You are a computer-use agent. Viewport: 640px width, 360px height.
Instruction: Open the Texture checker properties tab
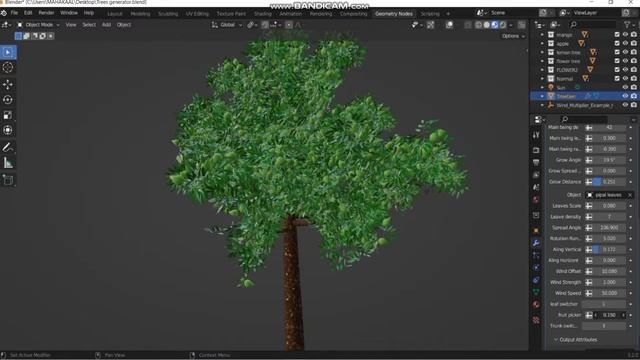tap(536, 320)
